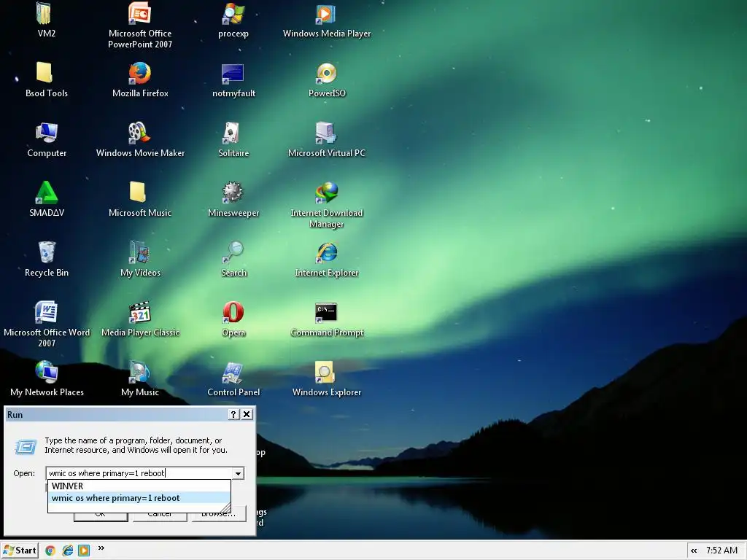Click the Microsoft Virtual PC icon
Screen dimensions: 747x560
(x=326, y=133)
